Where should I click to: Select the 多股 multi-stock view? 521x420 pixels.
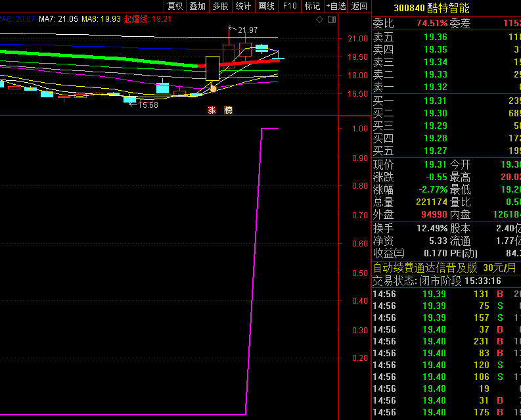pyautogui.click(x=220, y=6)
